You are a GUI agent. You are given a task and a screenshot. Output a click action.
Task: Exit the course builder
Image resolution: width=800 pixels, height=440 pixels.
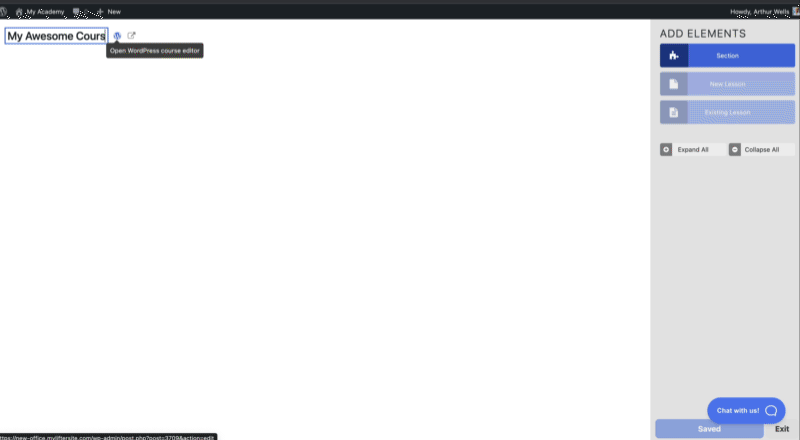pos(782,429)
